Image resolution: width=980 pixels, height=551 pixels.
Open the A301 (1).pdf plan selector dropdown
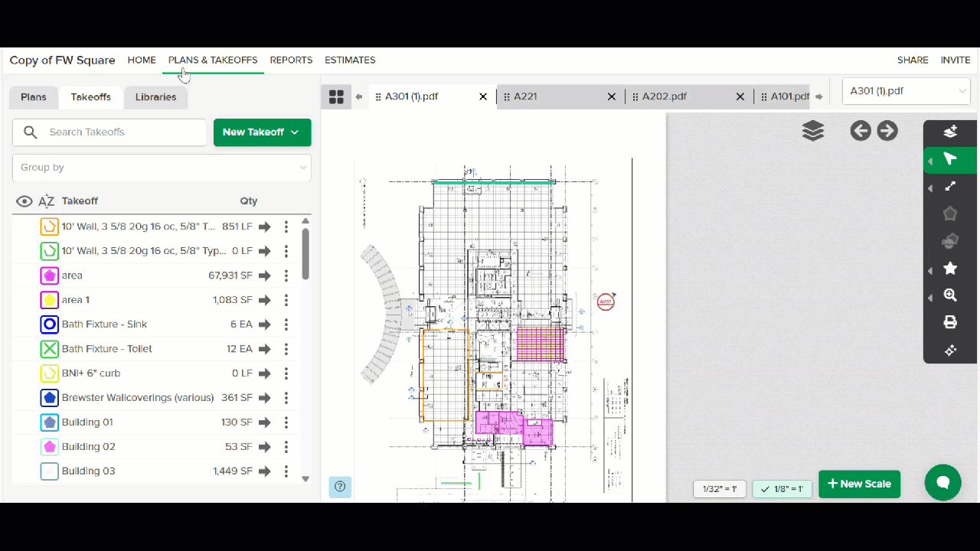tap(906, 91)
